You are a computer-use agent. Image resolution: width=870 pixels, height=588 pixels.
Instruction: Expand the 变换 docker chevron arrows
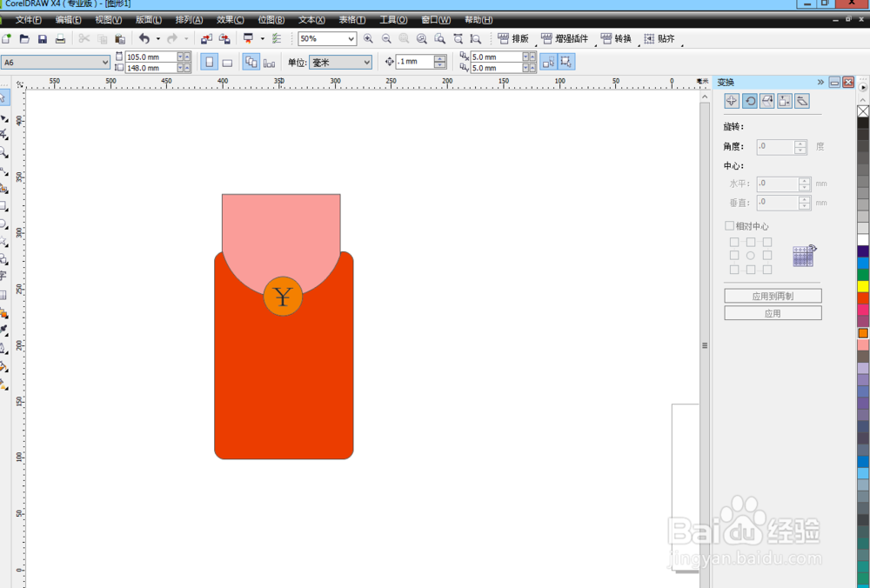[820, 82]
